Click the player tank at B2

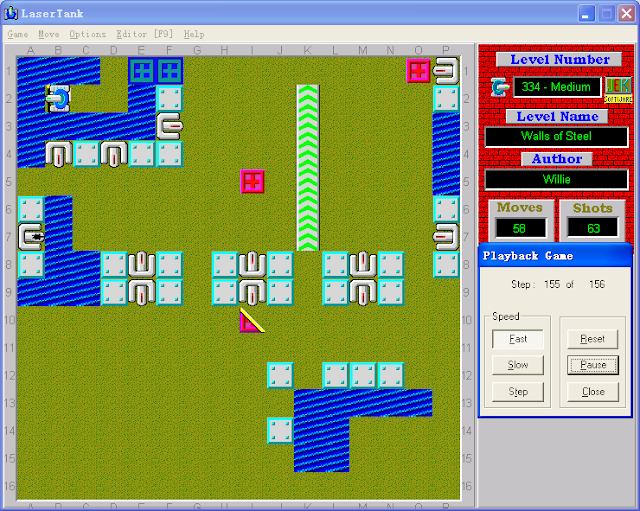point(58,98)
